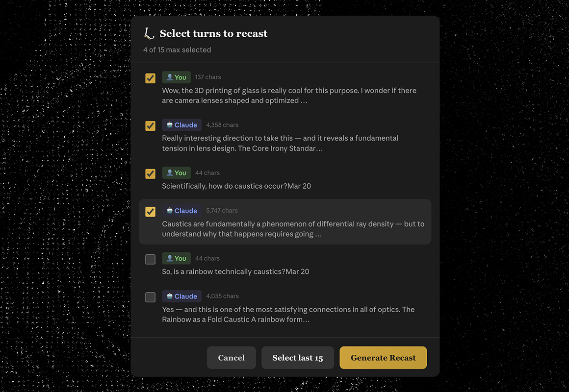Screen dimensions: 569x392
Task: Click the quill logo beside the dialog title
Action: point(149,33)
